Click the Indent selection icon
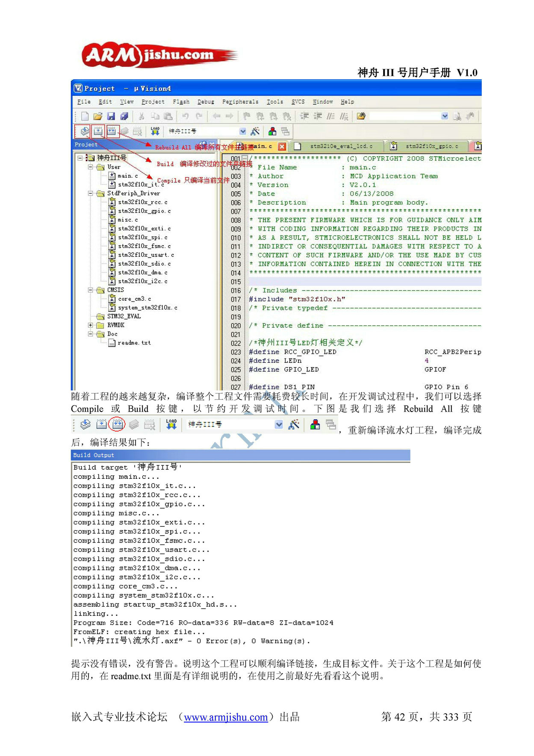 tap(304, 116)
